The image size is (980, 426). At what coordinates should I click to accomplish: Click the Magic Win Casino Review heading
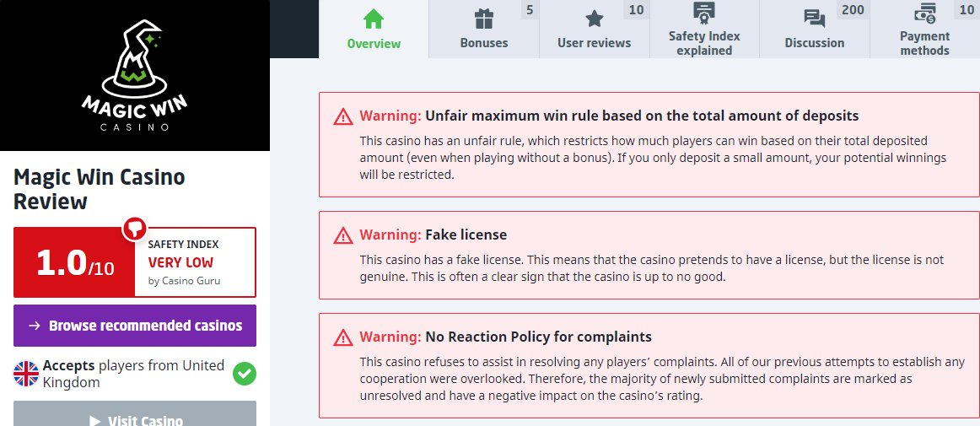point(100,189)
